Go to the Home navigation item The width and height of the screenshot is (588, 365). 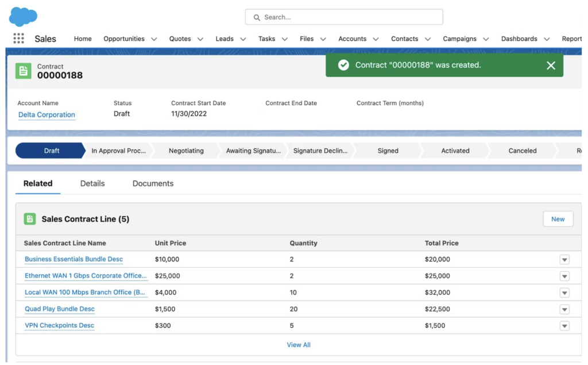(x=83, y=39)
